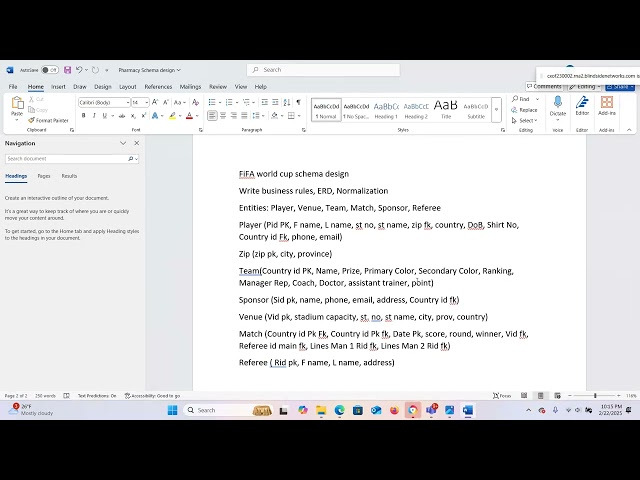Clear all formatting icon
This screenshot has height=480, width=640.
click(196, 102)
